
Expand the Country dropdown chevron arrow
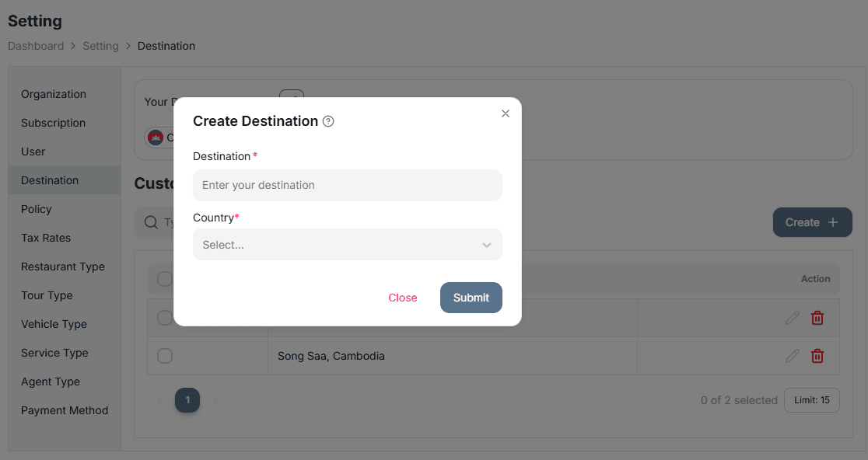coord(487,245)
